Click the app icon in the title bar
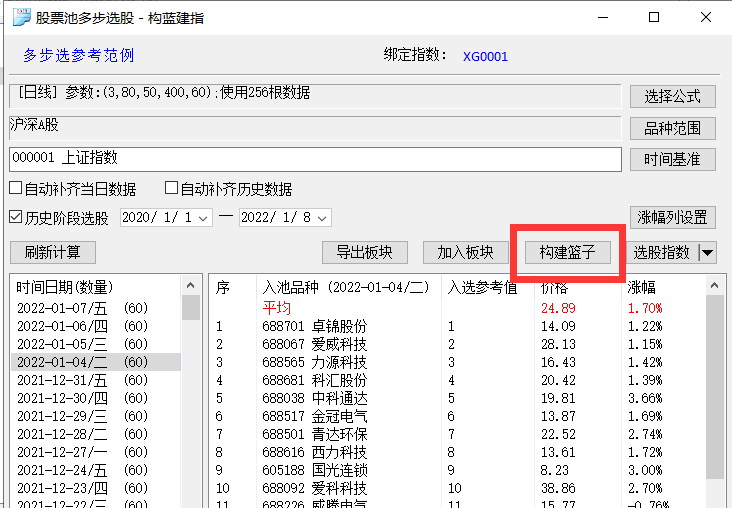The height and width of the screenshot is (508, 732). [21, 17]
